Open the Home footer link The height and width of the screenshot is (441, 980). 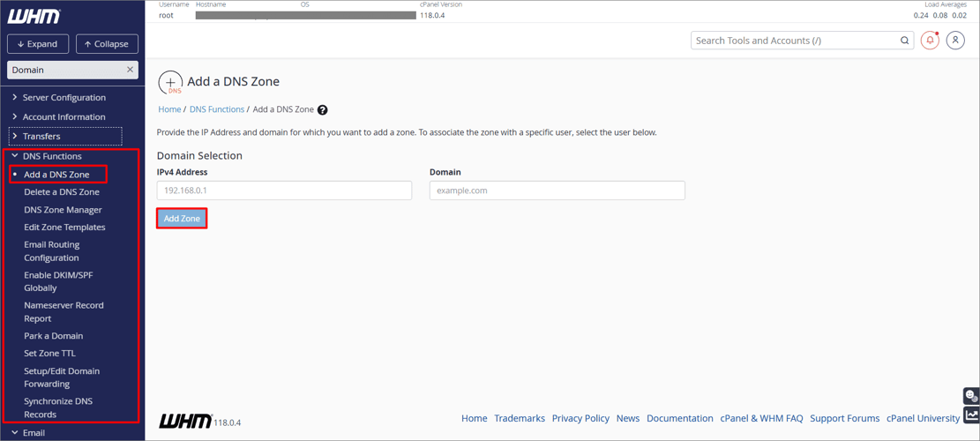475,419
